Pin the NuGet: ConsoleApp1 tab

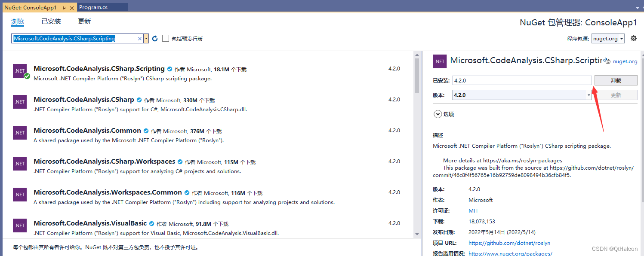coord(64,8)
